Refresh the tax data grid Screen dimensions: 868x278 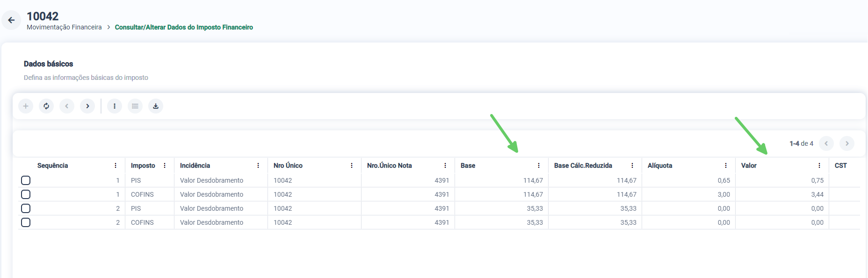tap(46, 106)
